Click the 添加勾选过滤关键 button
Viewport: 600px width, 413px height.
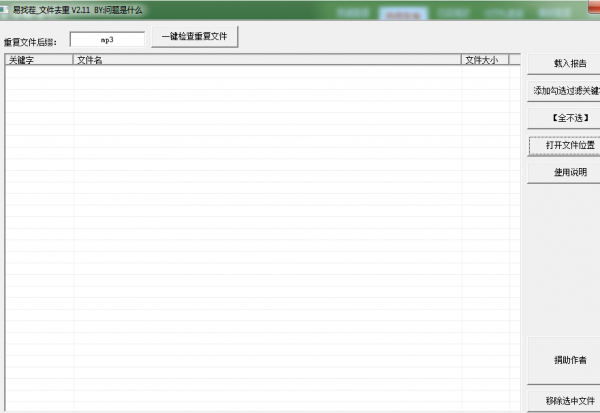[564, 91]
